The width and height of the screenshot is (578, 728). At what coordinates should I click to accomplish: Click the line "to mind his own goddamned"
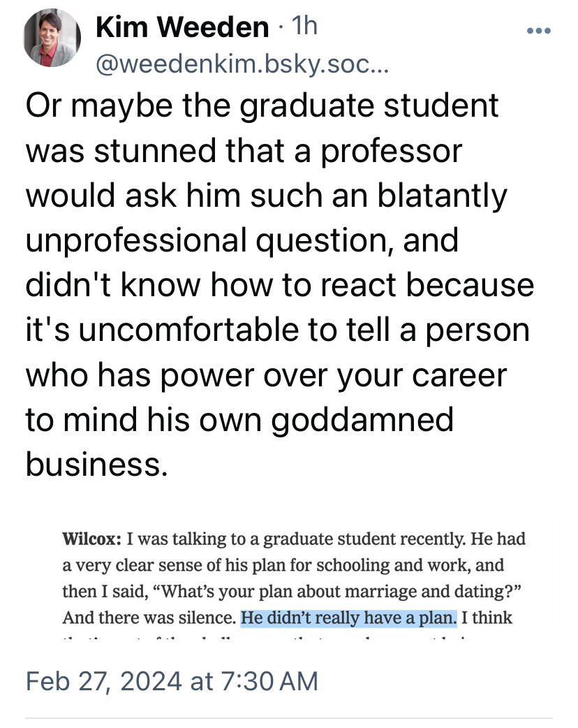tap(239, 420)
